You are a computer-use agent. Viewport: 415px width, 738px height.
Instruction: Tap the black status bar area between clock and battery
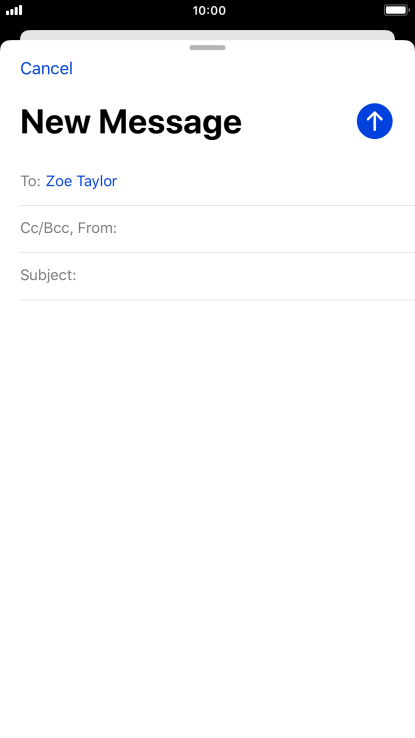click(x=305, y=10)
